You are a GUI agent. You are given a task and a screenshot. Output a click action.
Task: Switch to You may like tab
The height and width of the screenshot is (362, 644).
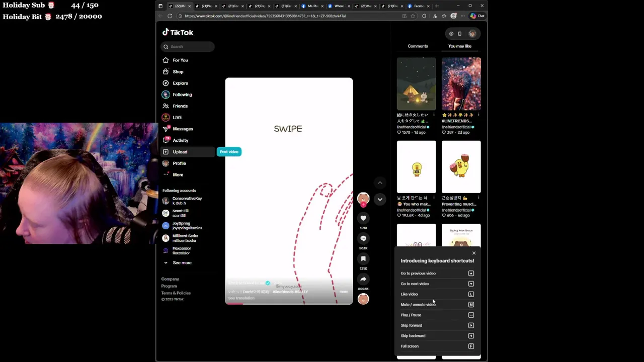(x=460, y=46)
